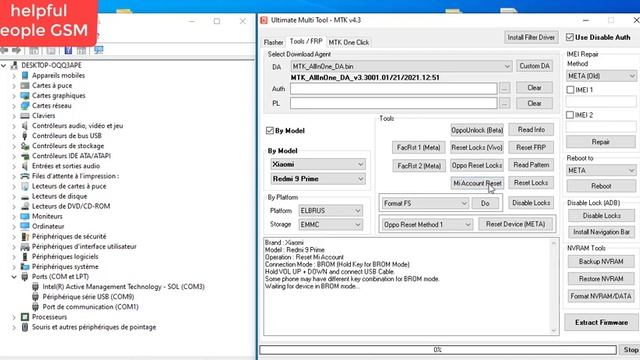
Task: Click the Claviers keyboard icon
Action: click(x=25, y=116)
